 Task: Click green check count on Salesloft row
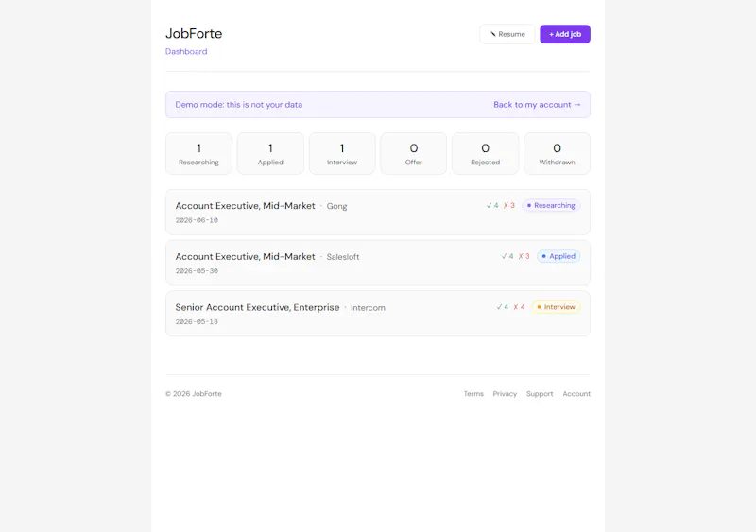pyautogui.click(x=507, y=256)
